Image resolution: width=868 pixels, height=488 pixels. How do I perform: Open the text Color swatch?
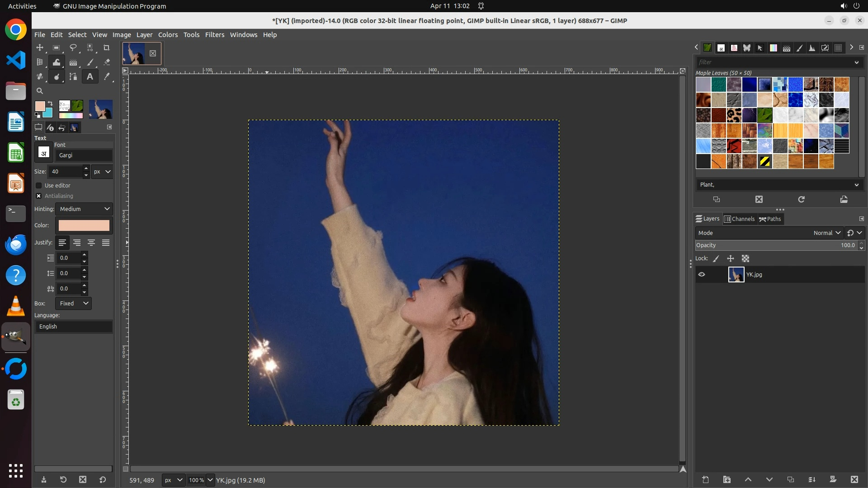point(84,225)
